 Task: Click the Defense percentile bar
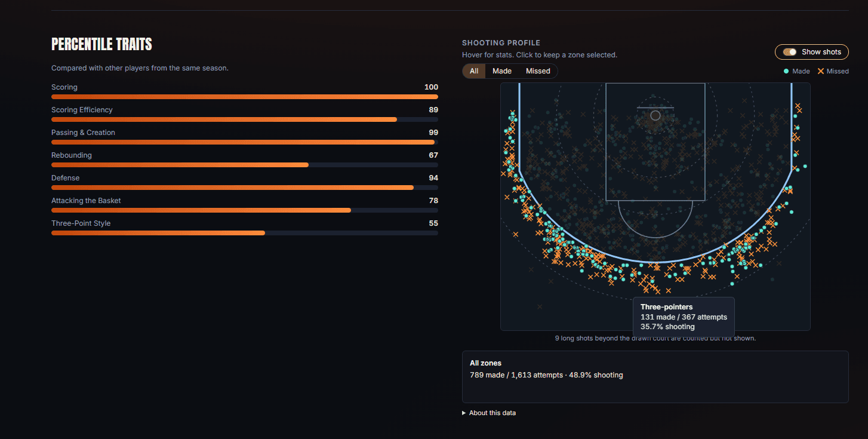tap(245, 188)
